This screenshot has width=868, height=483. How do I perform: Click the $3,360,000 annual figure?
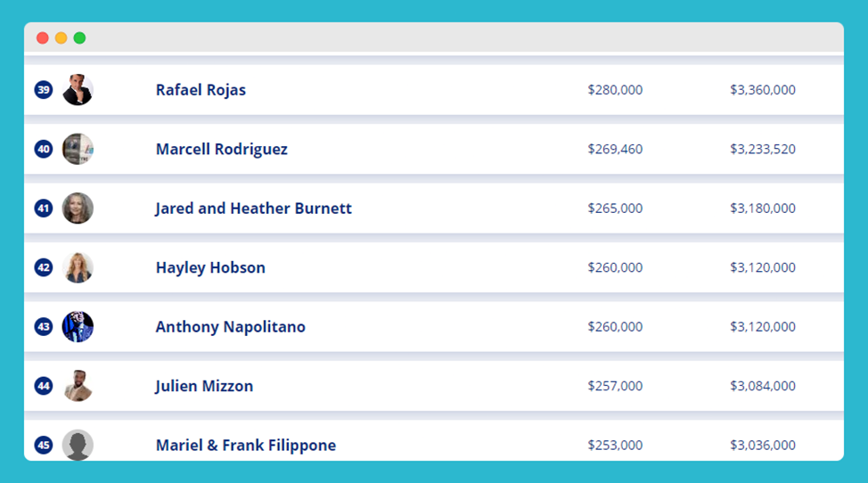762,90
